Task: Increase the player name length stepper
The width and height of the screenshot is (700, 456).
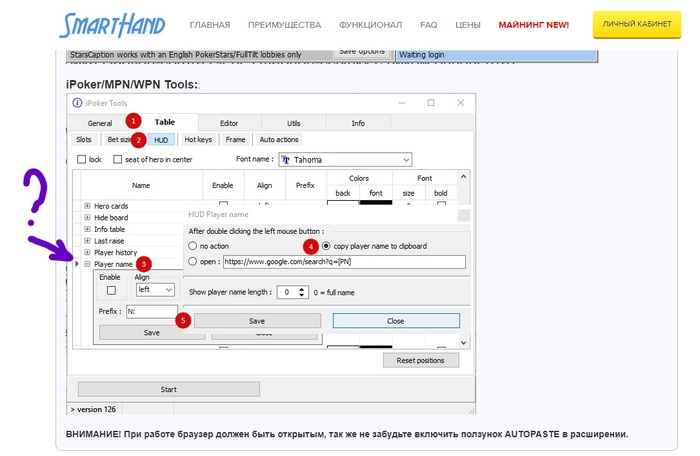Action: [x=302, y=289]
